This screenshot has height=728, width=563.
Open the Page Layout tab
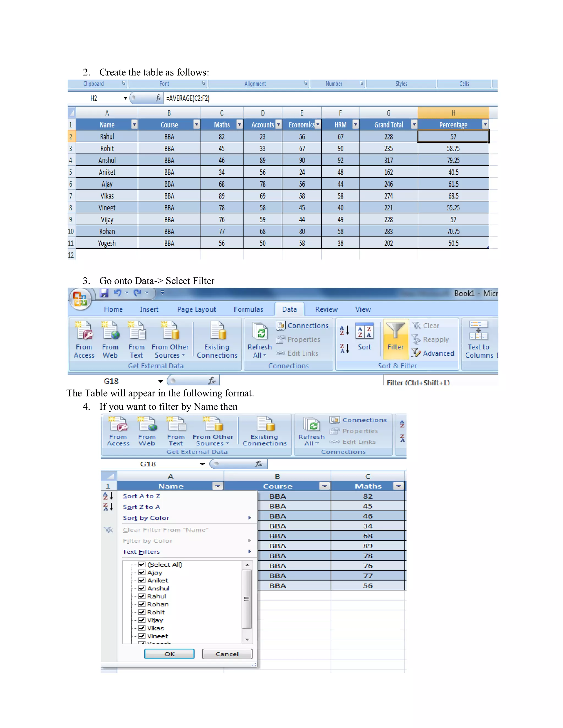(197, 309)
